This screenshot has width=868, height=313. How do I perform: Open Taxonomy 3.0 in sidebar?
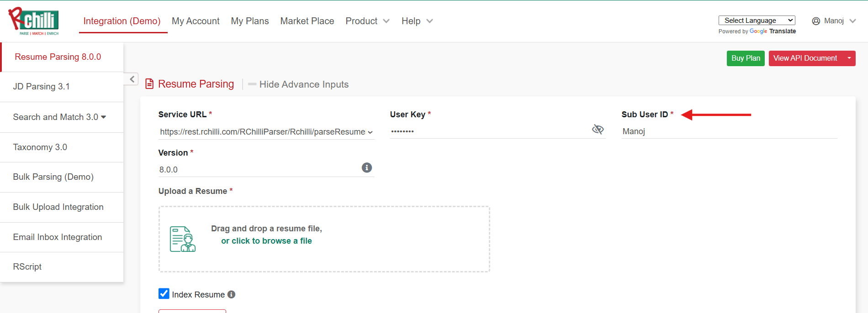click(x=62, y=147)
